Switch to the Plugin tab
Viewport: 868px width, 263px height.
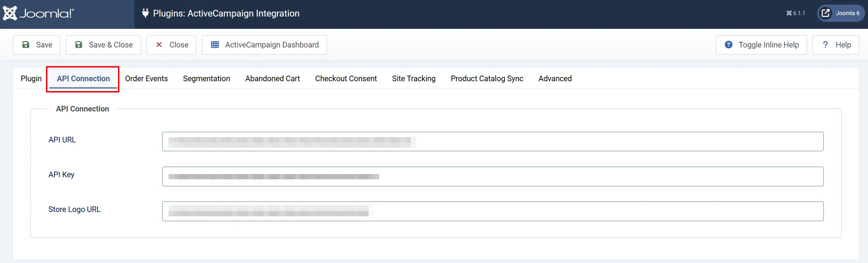pos(31,78)
